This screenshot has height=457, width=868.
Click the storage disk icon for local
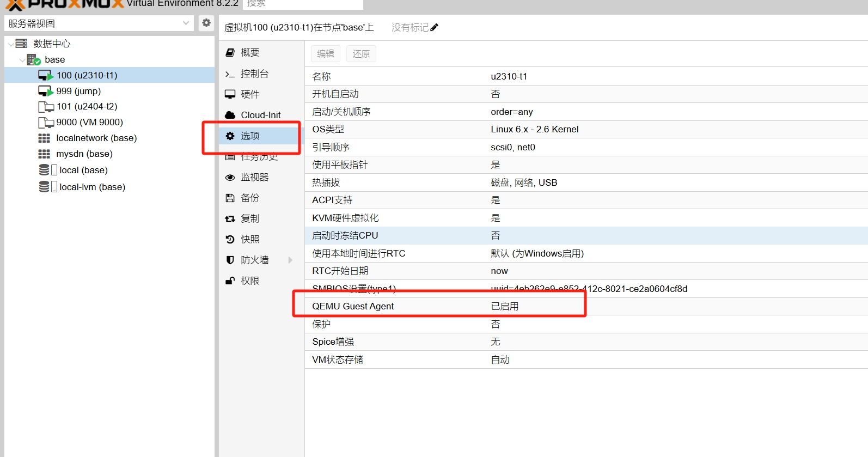(47, 170)
